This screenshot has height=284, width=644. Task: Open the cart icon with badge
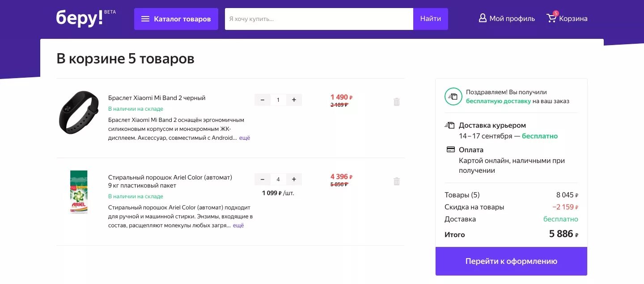(x=552, y=17)
